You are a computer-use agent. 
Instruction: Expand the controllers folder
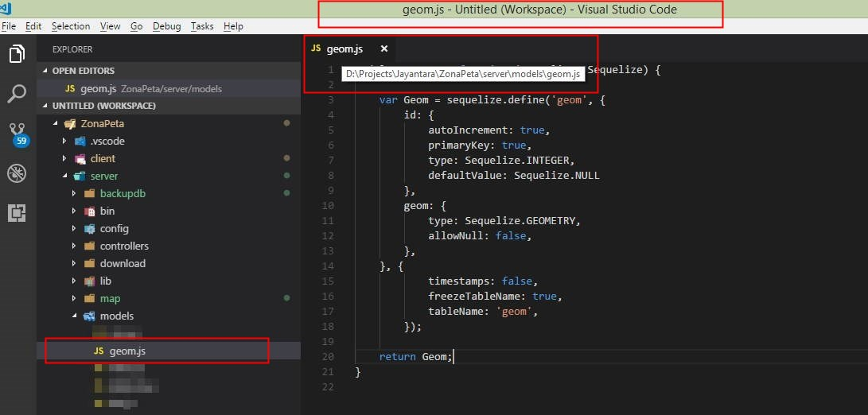pos(74,246)
